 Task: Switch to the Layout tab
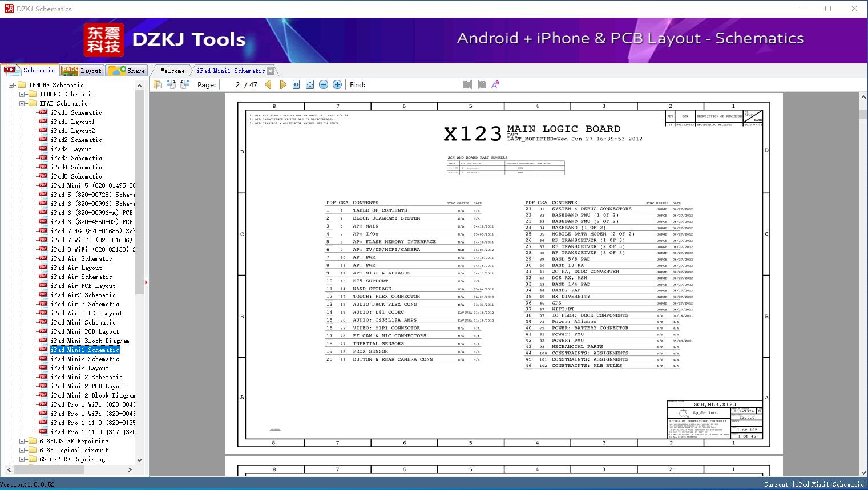82,71
